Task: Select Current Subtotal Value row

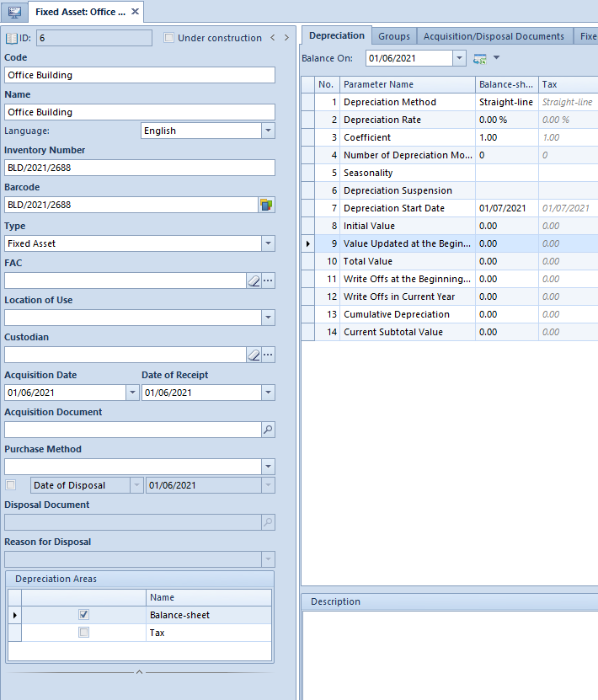Action: [450, 332]
